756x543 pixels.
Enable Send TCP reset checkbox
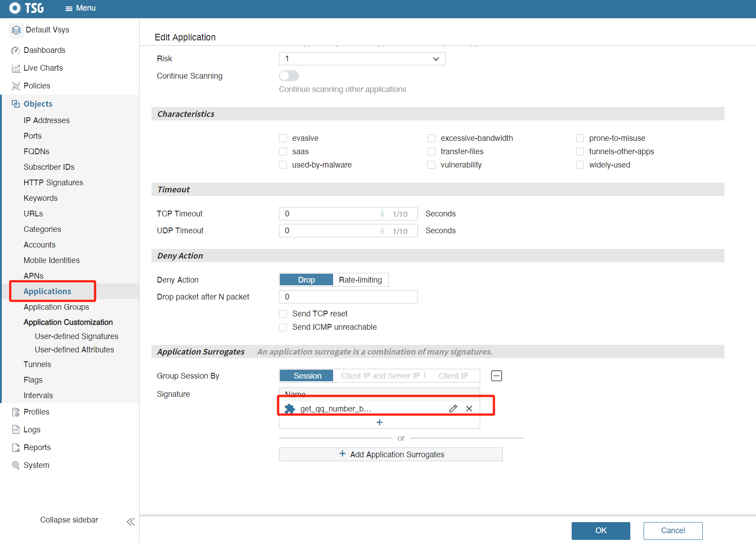283,314
